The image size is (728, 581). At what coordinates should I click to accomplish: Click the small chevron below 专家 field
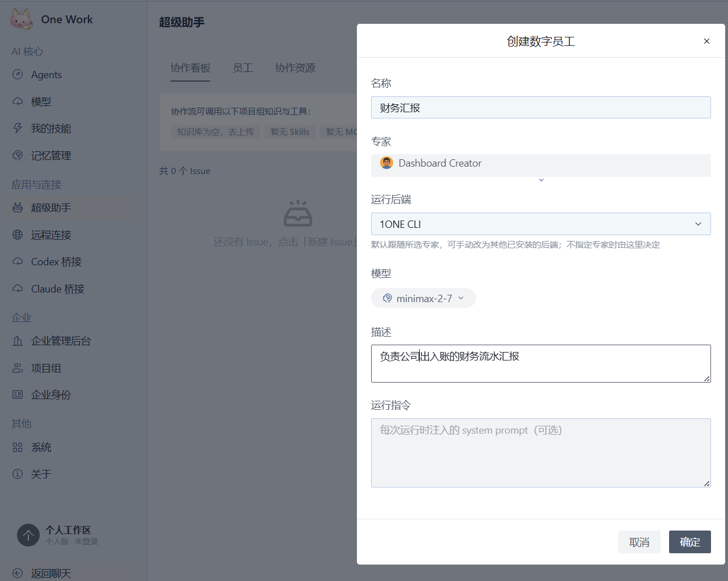click(541, 180)
